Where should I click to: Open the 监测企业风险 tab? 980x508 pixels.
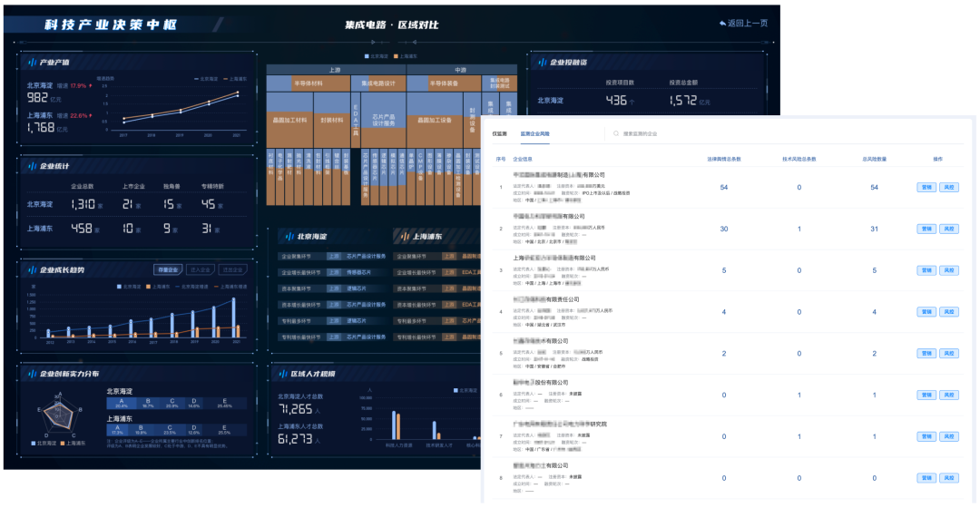point(534,133)
